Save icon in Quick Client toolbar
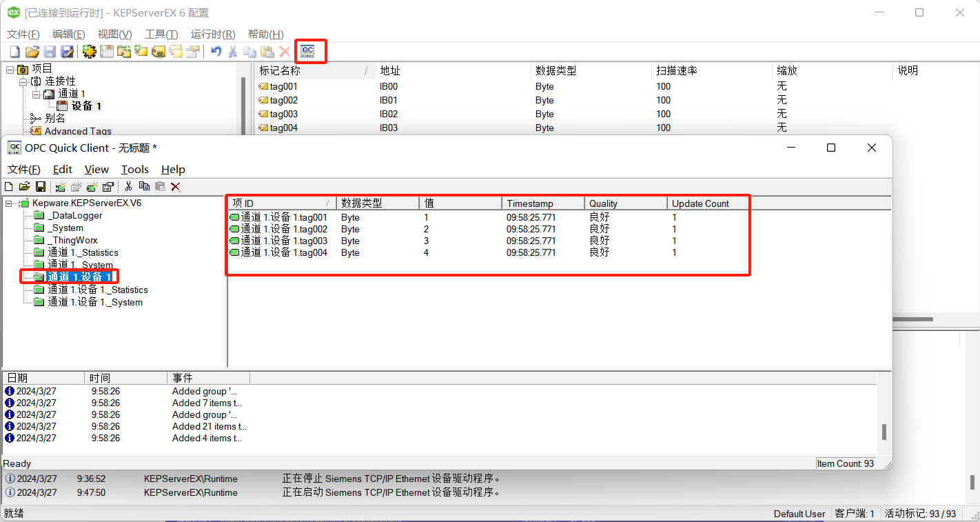980x522 pixels. pos(41,187)
